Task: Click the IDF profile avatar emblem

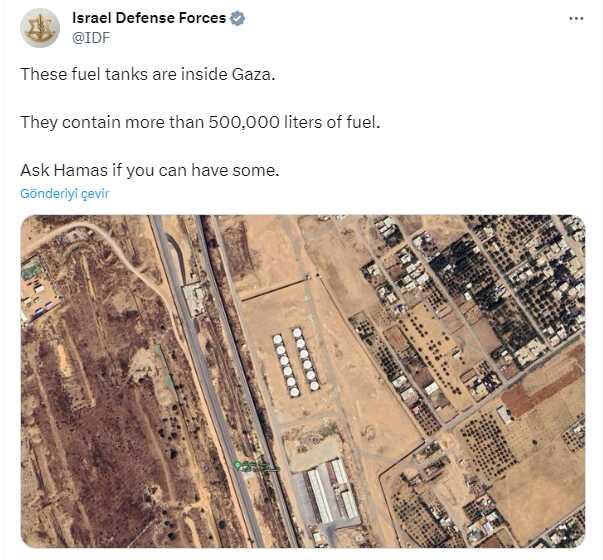Action: point(40,28)
